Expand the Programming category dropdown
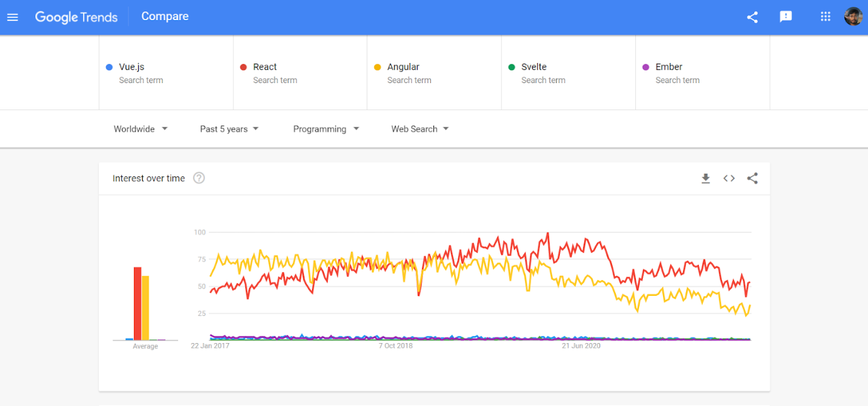The width and height of the screenshot is (868, 406). tap(326, 129)
